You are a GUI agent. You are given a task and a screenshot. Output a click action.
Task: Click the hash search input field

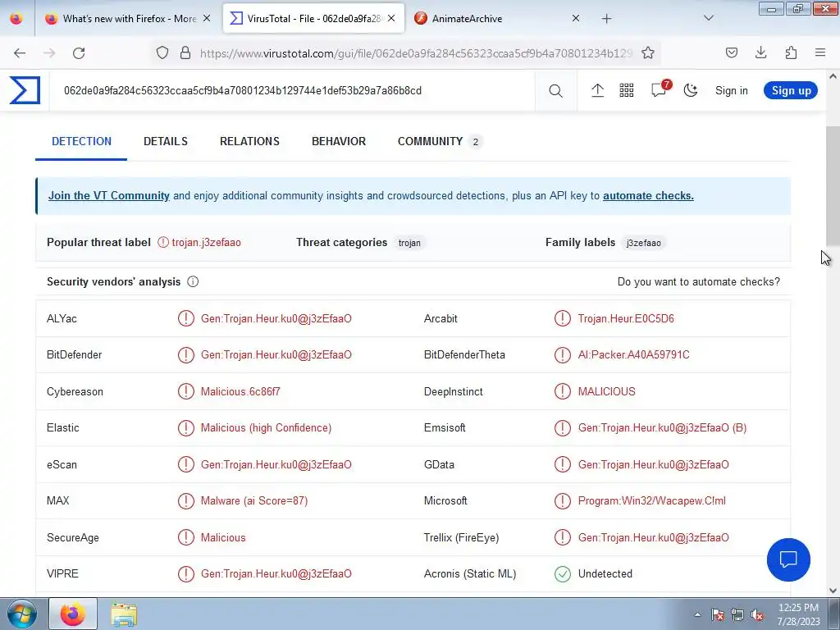click(x=292, y=90)
